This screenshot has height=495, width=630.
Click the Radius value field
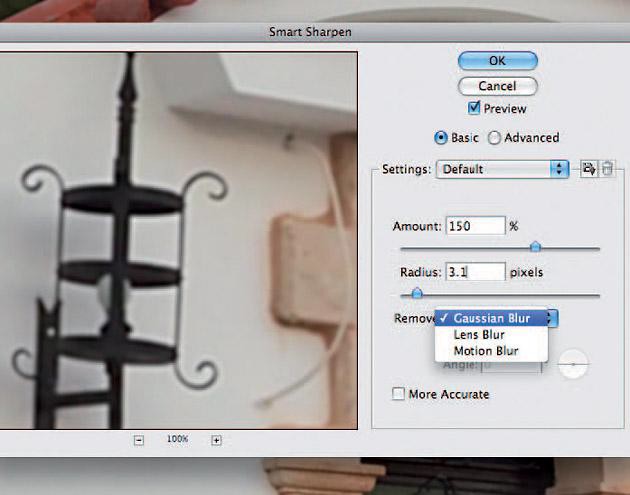pos(476,272)
